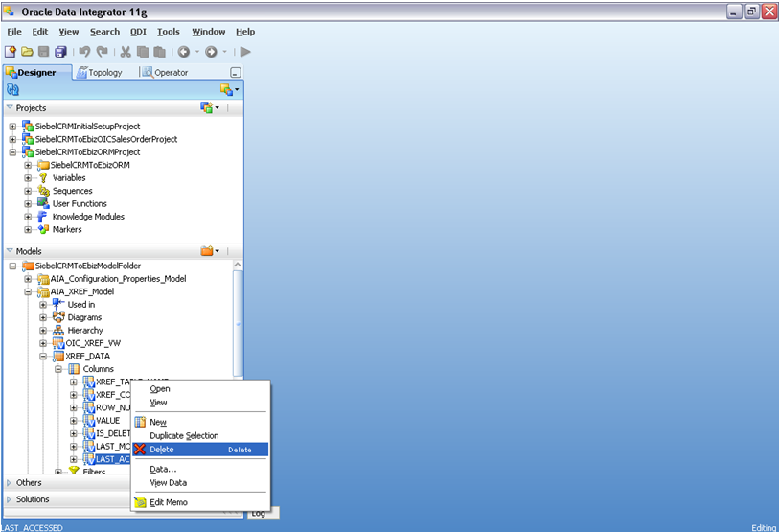
Task: Select the VALUE column row
Action: click(107, 421)
